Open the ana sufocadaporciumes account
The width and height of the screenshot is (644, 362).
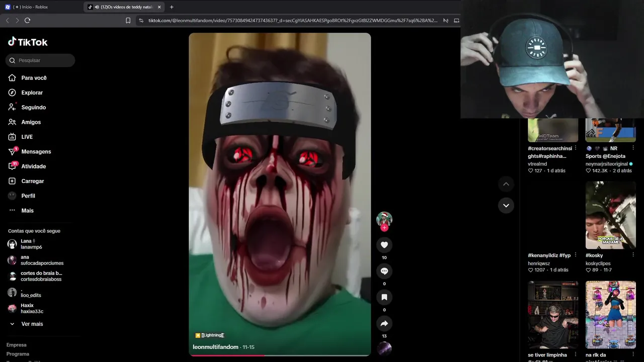click(x=35, y=260)
